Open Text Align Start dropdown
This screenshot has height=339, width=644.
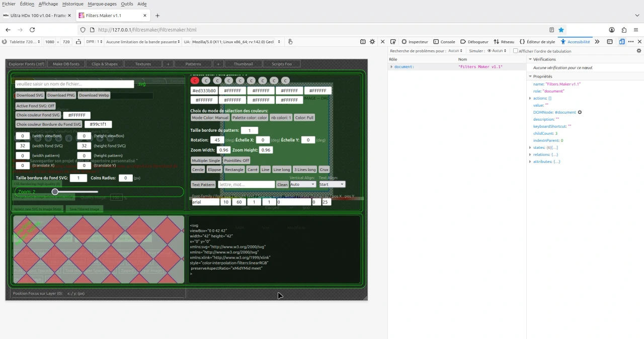pyautogui.click(x=332, y=184)
